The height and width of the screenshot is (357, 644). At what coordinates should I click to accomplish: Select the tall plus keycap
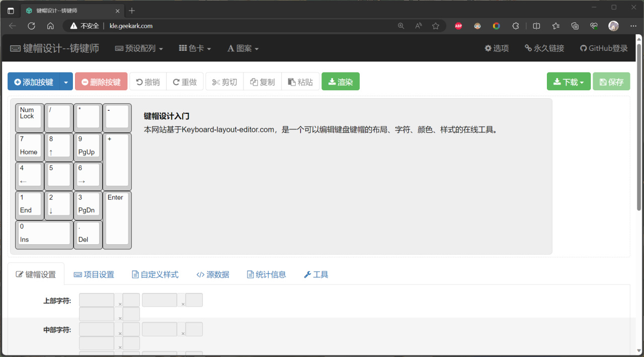tap(117, 162)
